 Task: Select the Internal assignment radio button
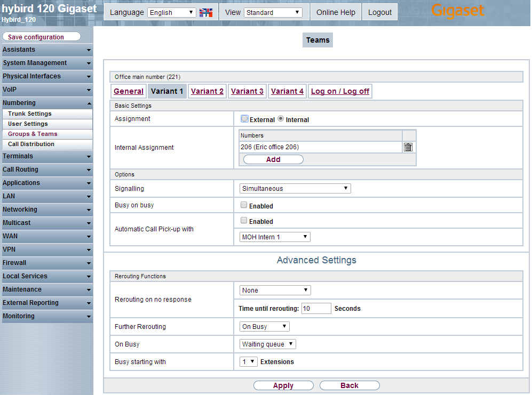coord(281,119)
